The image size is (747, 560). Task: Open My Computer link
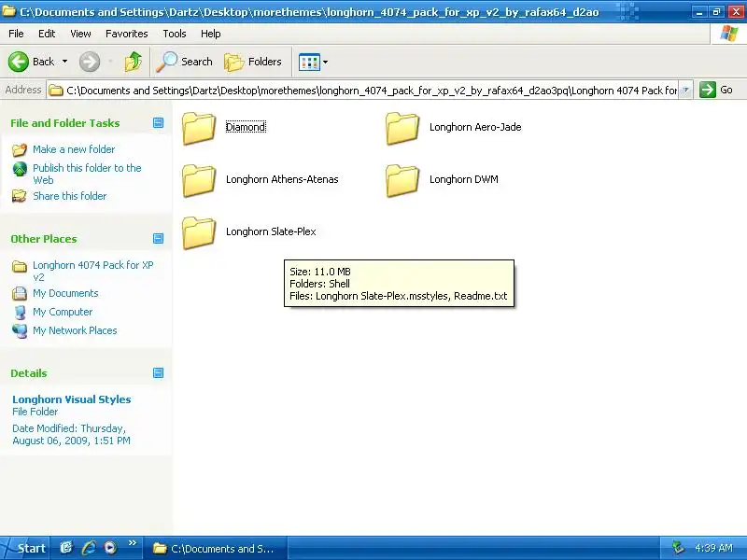pos(63,312)
